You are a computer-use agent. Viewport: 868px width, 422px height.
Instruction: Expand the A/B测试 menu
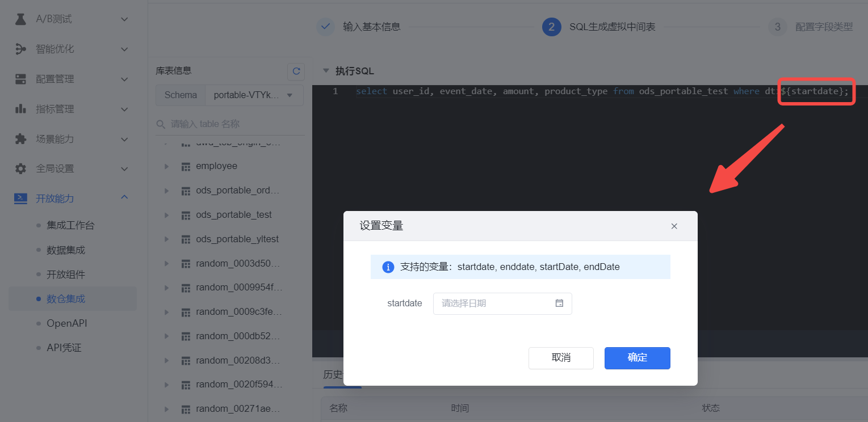tap(125, 19)
